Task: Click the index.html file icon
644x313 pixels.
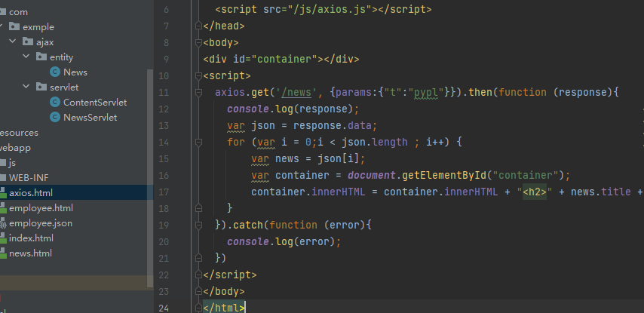Action: click(x=3, y=238)
